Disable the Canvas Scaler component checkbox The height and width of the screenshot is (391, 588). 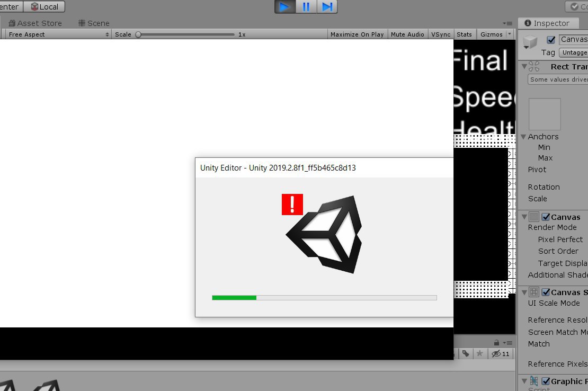[x=546, y=292]
